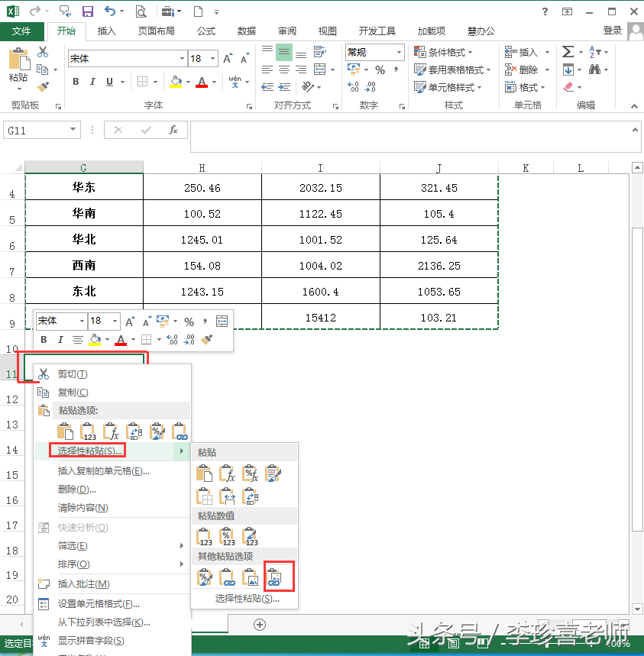644x656 pixels.
Task: Click the format painter brush in mini toolbar
Action: click(x=206, y=339)
